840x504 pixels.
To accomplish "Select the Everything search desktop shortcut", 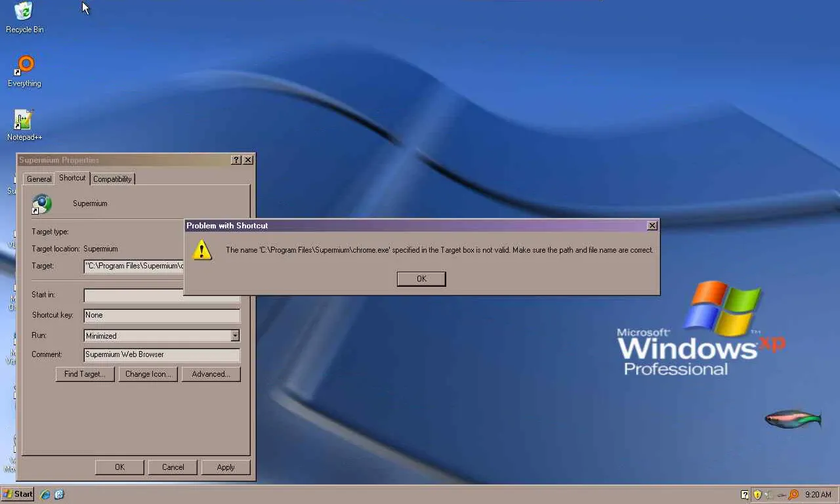I will point(24,71).
